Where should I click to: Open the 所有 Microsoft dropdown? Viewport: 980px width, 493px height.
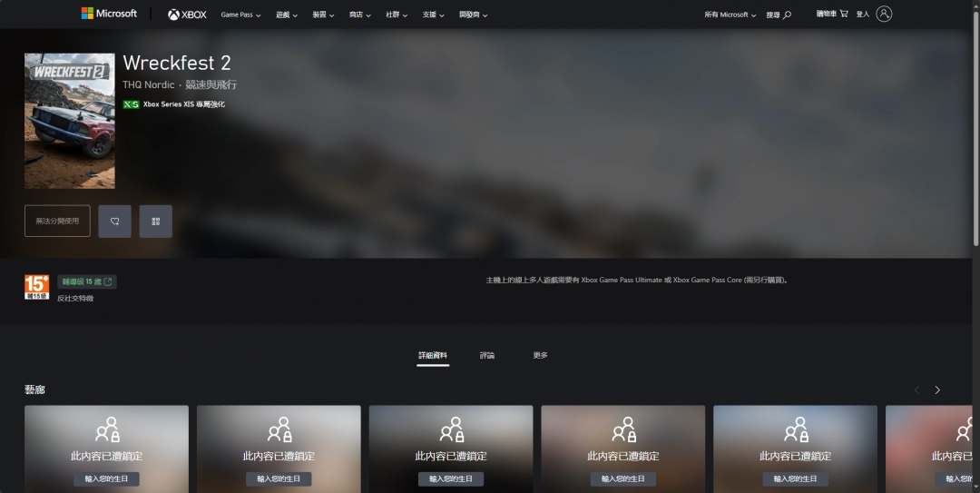730,15
